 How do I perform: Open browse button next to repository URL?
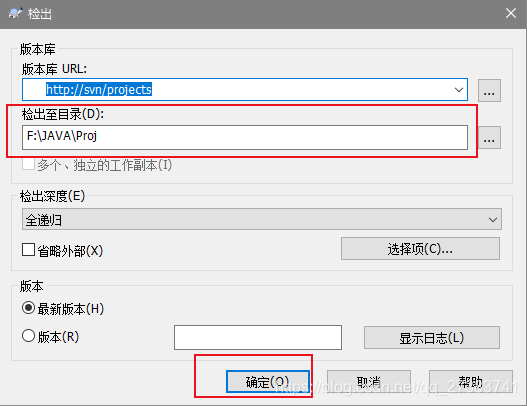pyautogui.click(x=489, y=90)
